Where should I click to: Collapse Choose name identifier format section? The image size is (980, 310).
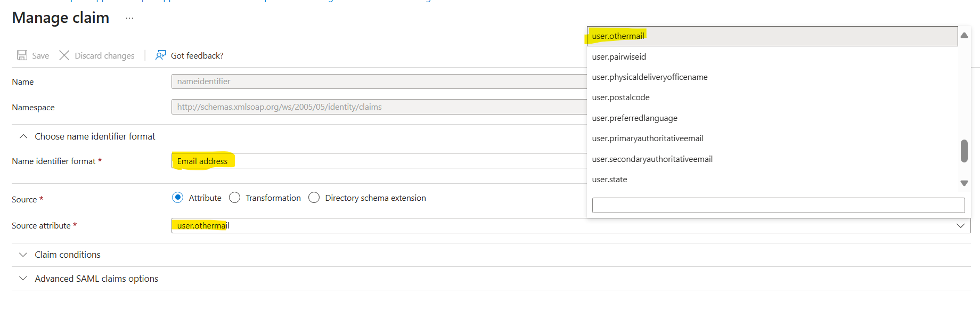click(x=23, y=136)
